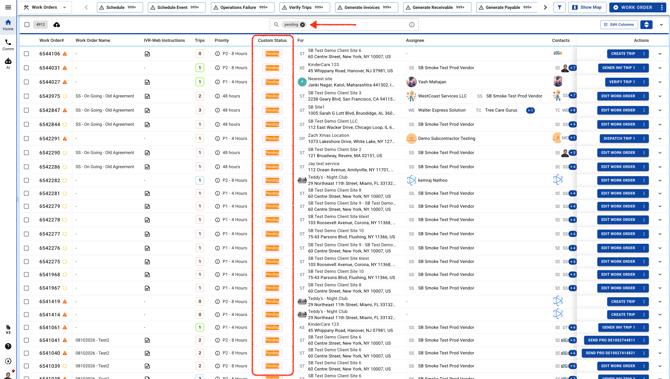
Task: Remove the pending search filter chip
Action: (303, 25)
